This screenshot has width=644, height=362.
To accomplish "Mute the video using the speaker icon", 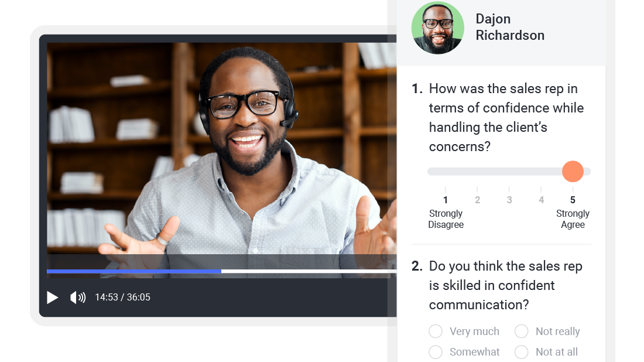I will pyautogui.click(x=77, y=298).
